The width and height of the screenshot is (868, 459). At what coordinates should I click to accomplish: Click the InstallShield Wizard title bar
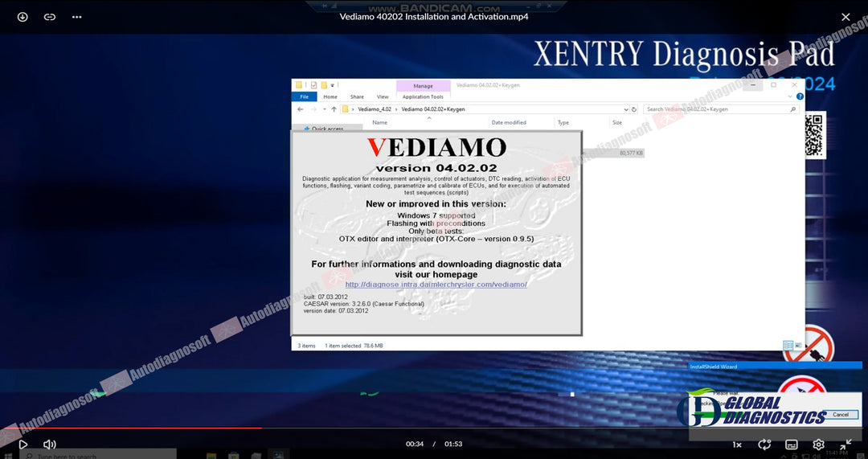click(x=775, y=367)
